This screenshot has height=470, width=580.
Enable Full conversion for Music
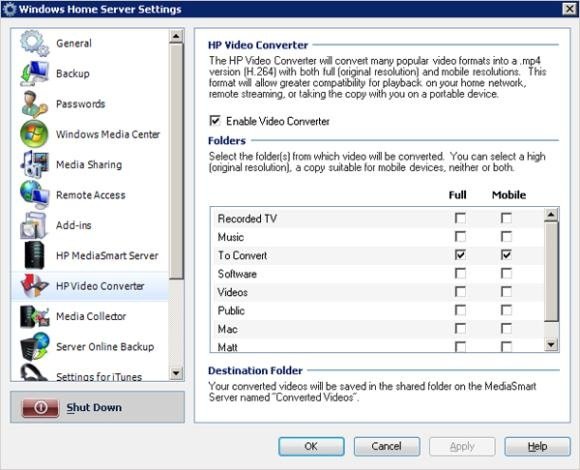[x=460, y=236]
